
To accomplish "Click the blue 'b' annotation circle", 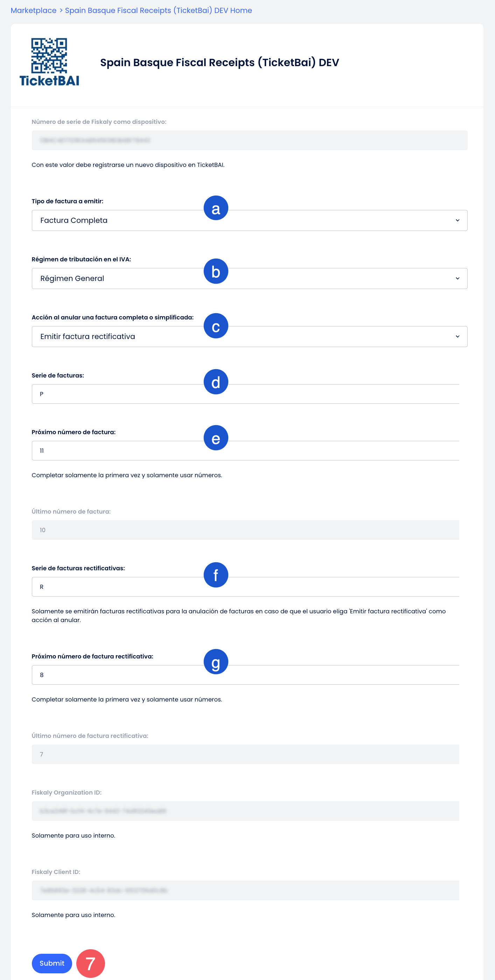I will click(216, 271).
